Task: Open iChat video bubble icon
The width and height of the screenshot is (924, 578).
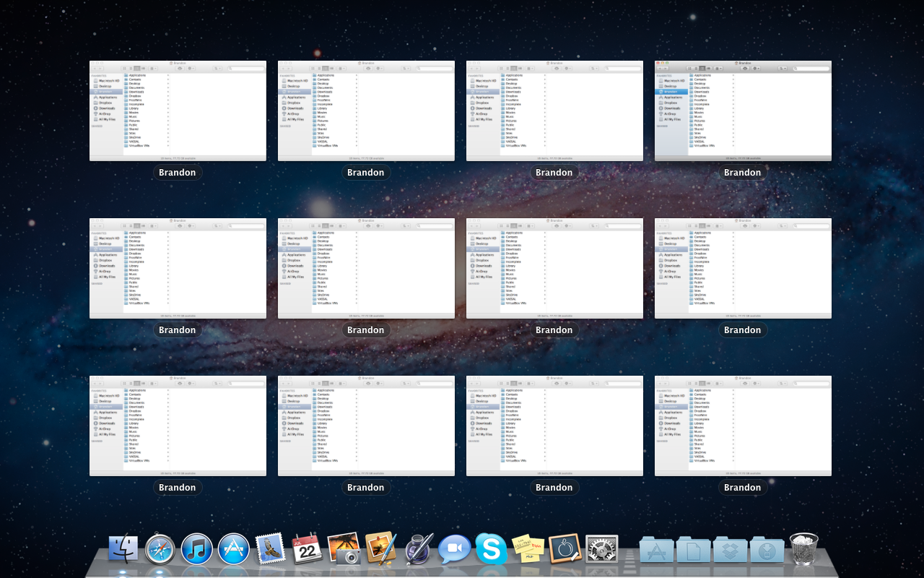Action: pyautogui.click(x=455, y=550)
